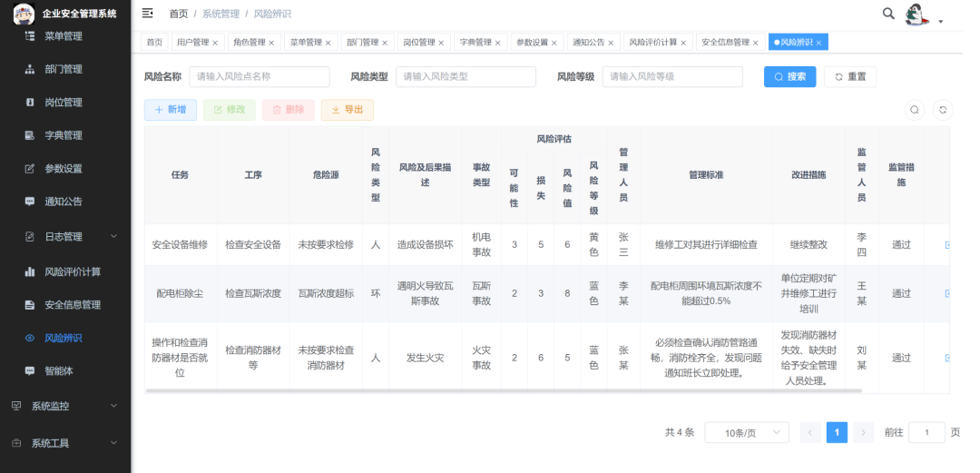
Task: Select cell 发生火灾
Action: 425,359
